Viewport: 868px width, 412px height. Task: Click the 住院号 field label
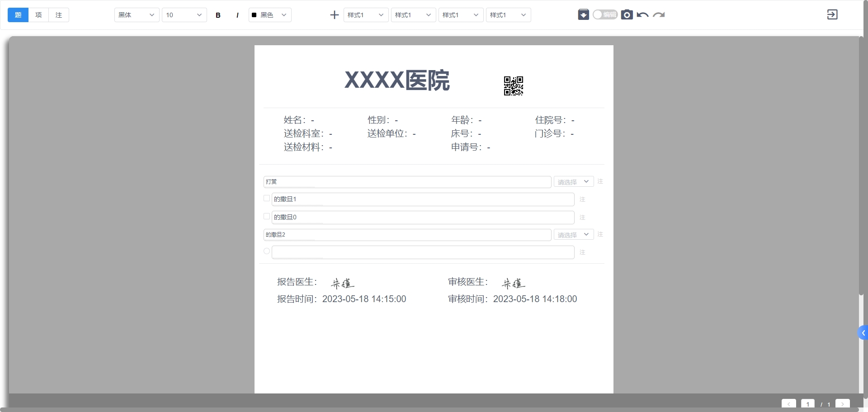tap(551, 120)
